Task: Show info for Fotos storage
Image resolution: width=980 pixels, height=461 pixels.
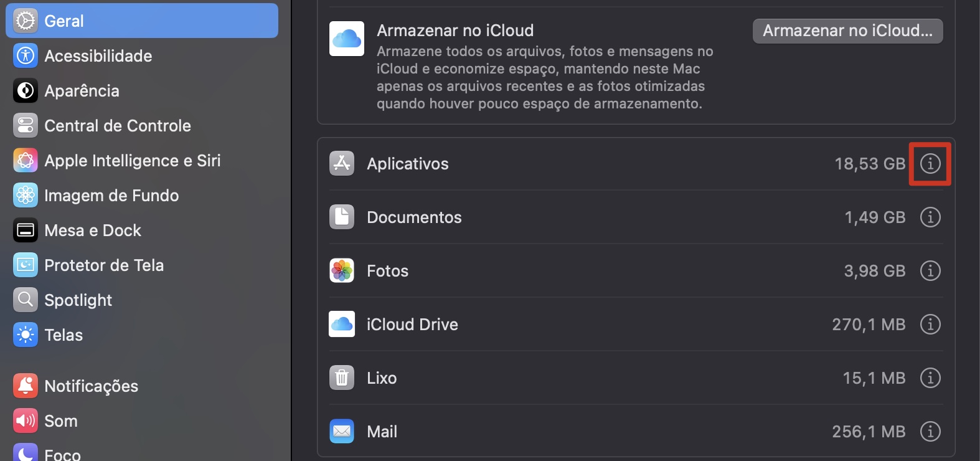Action: point(930,270)
